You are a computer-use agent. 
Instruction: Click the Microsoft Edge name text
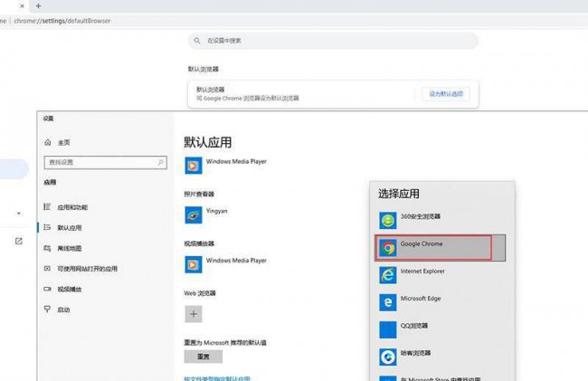(x=421, y=298)
